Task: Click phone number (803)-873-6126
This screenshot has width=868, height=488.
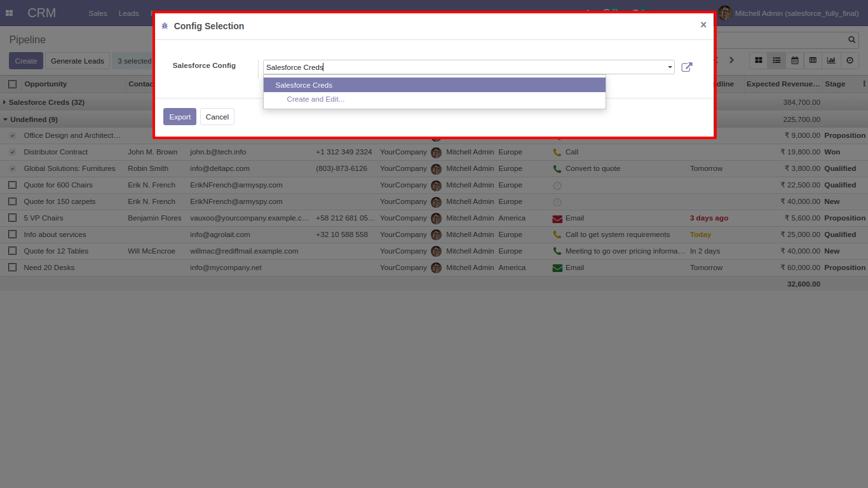Action: (x=341, y=169)
